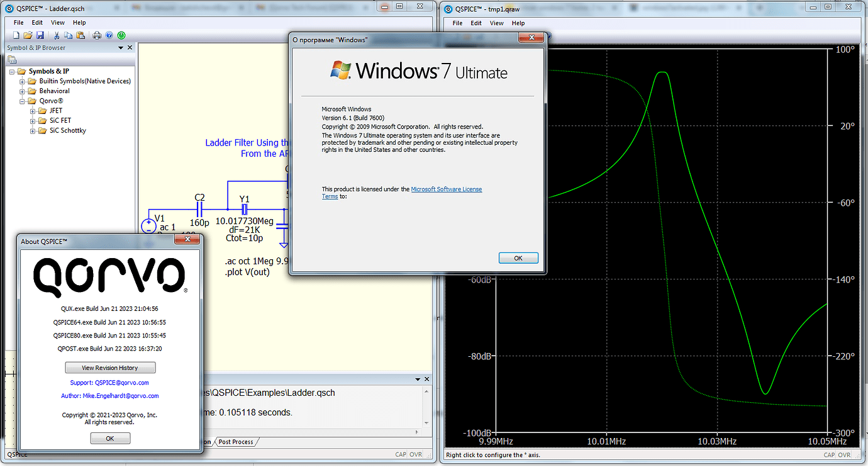Switch to the Post Process tab
This screenshot has height=467, width=868.
click(235, 442)
